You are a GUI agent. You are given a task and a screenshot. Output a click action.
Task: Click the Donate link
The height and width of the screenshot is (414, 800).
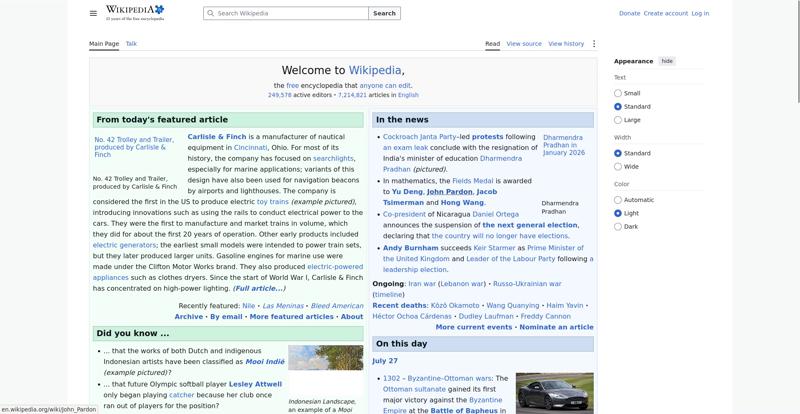(629, 13)
